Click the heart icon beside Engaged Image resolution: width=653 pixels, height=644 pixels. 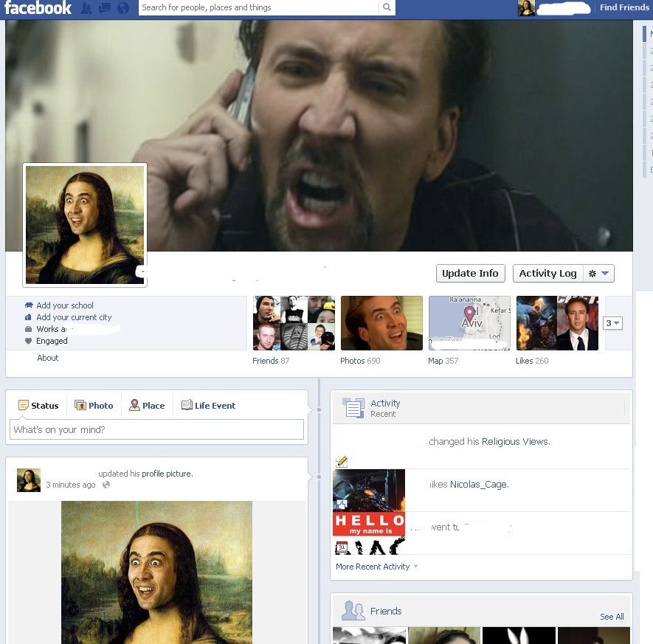tap(28, 341)
